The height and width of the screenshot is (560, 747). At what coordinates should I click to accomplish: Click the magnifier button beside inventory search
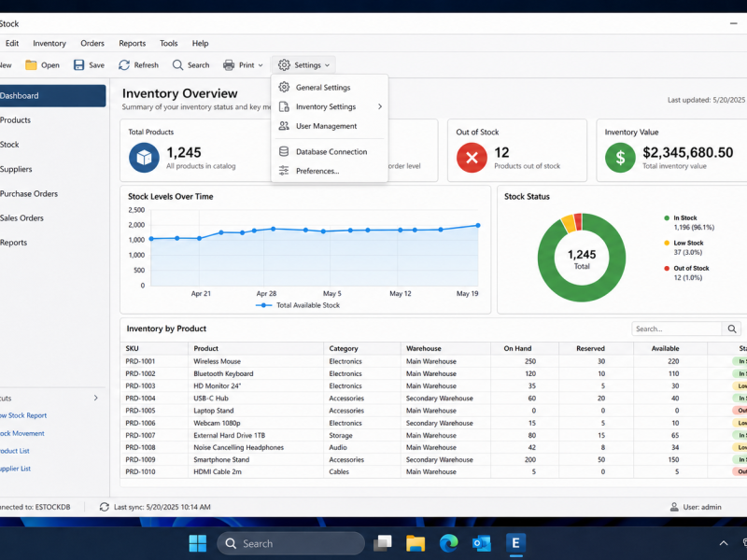click(x=732, y=329)
